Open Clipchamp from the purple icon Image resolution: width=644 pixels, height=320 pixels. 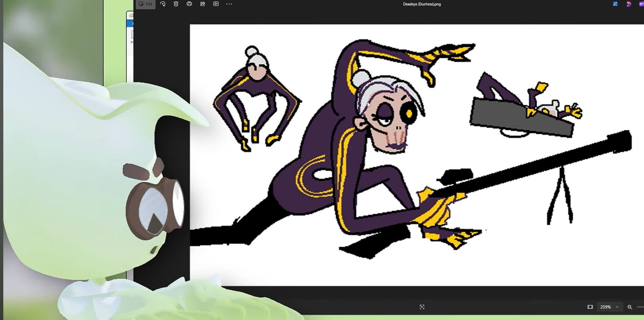pyautogui.click(x=641, y=4)
